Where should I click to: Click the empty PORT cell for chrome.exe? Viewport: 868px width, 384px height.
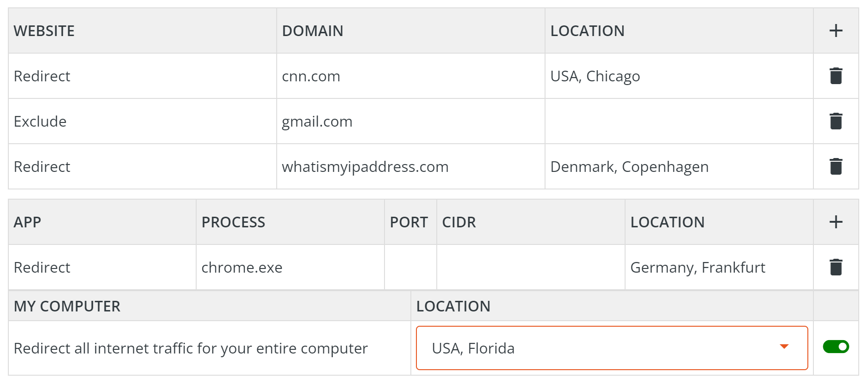pyautogui.click(x=410, y=267)
